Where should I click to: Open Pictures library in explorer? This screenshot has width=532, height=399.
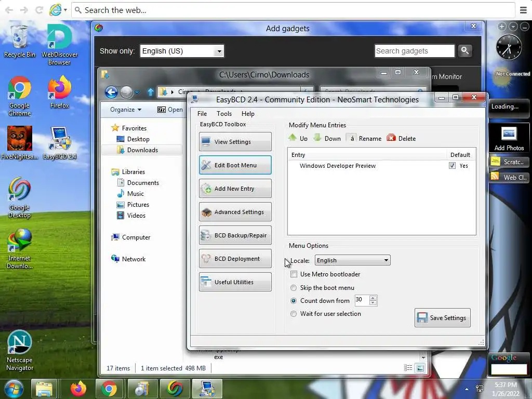tap(138, 205)
